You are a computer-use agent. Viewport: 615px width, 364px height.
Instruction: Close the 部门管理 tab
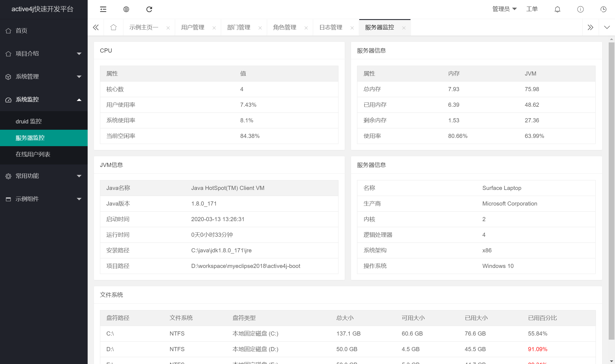(260, 28)
